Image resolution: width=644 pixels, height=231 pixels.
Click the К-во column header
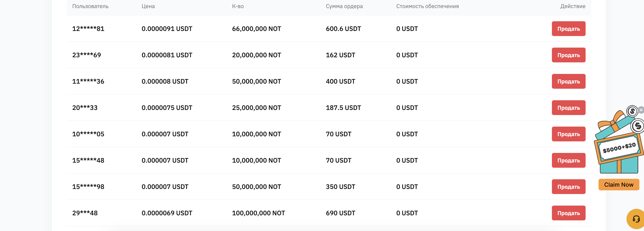click(x=238, y=6)
